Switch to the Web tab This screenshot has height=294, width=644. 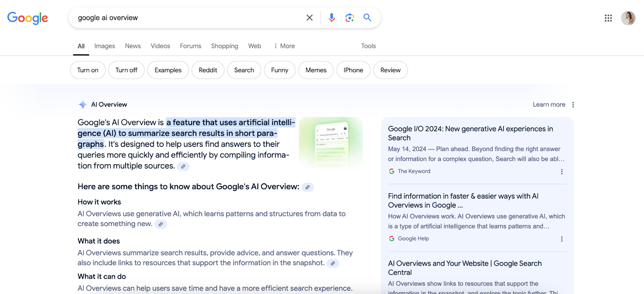pyautogui.click(x=254, y=46)
